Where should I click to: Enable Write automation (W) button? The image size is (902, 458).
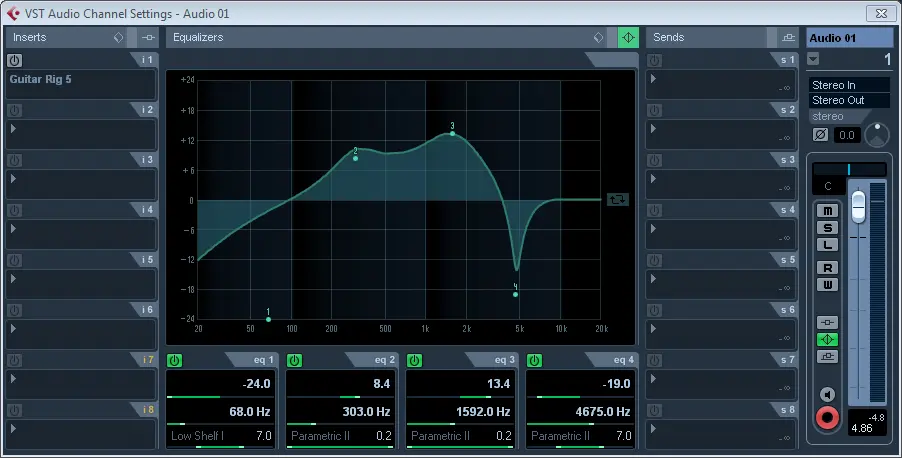pos(827,285)
